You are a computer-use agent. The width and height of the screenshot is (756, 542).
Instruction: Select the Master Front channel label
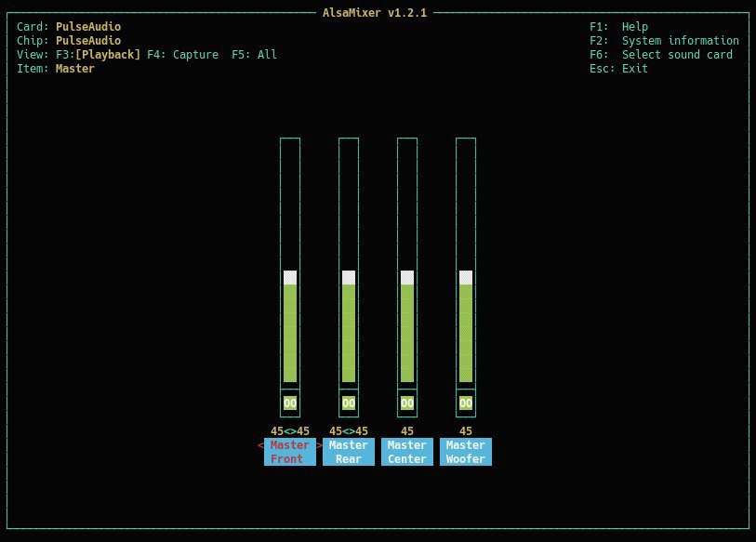coord(289,452)
